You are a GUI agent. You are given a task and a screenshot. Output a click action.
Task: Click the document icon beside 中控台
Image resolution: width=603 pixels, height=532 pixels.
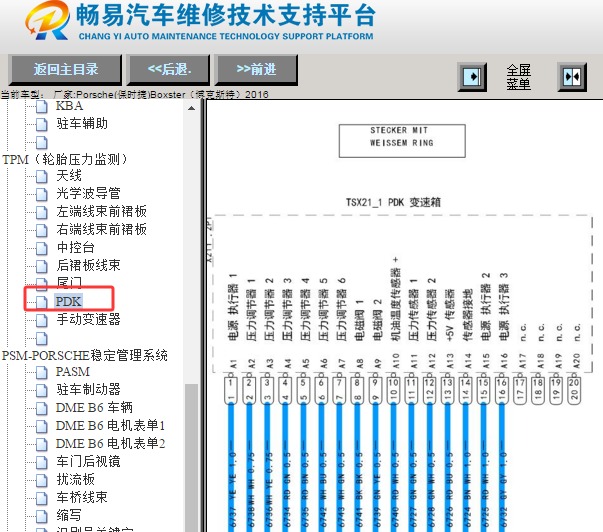42,248
